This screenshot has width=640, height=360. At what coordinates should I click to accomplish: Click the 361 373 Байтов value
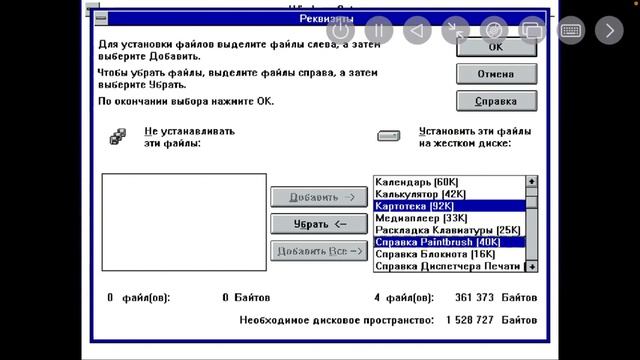pyautogui.click(x=496, y=298)
